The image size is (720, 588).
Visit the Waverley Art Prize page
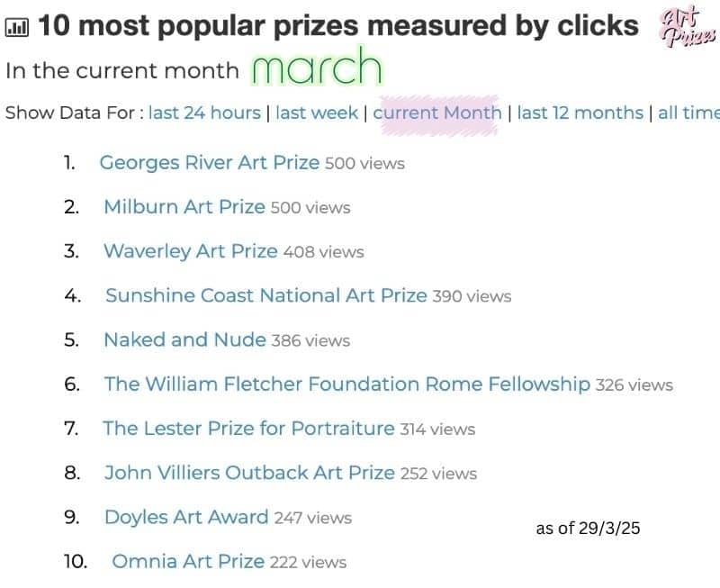191,251
